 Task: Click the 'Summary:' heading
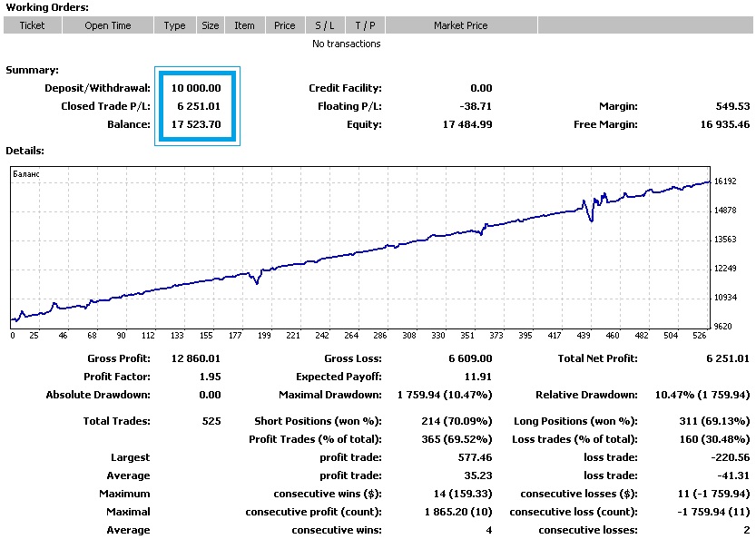coord(33,71)
